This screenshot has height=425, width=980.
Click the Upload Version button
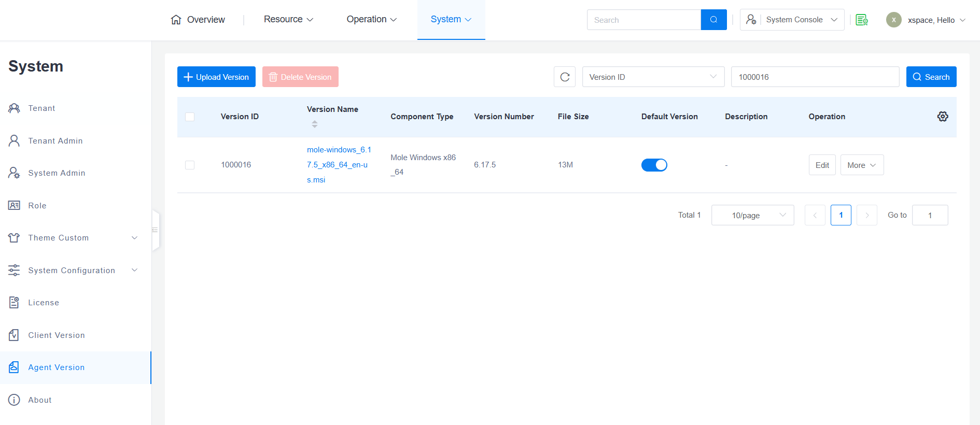click(x=216, y=77)
